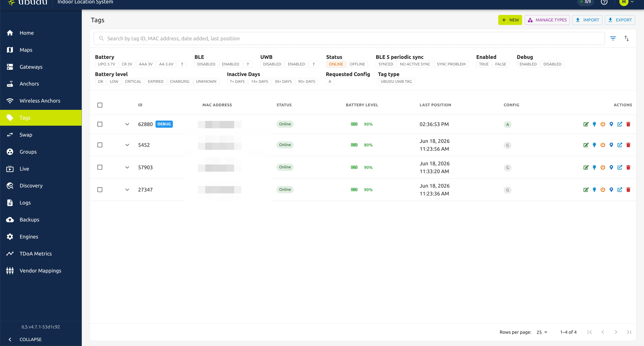The image size is (644, 346).
Task: Click the MANAGE TYPES button
Action: coord(547,20)
